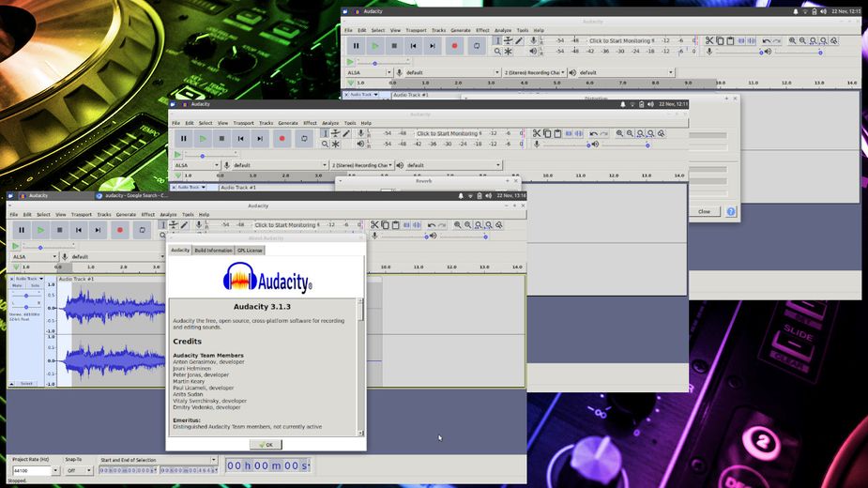Viewport: 868px width, 488px height.
Task: Click Skip to End in the middle Audacity window
Action: point(260,139)
